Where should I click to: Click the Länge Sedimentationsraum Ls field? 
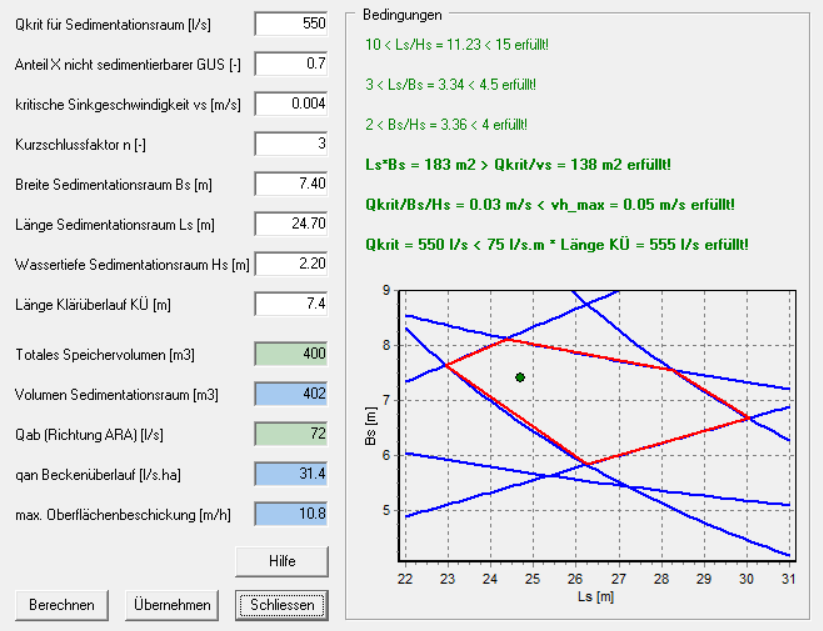tap(291, 224)
